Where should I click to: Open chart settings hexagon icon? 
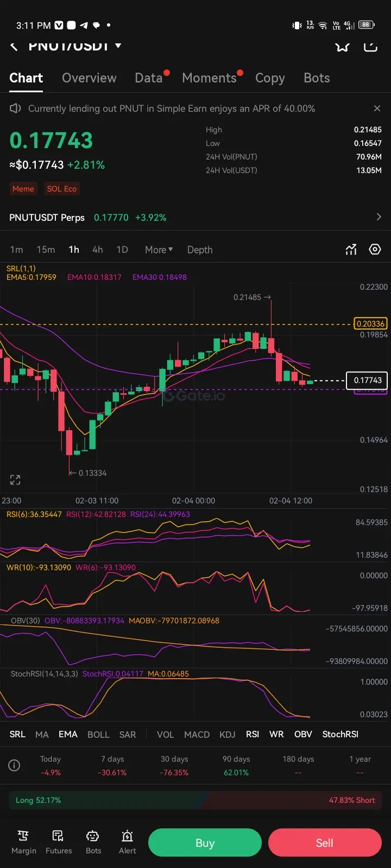(x=375, y=250)
